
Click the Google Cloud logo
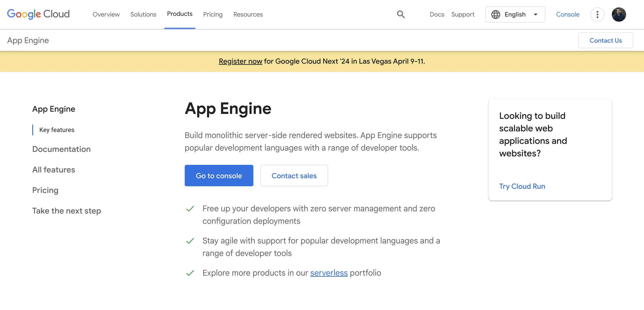38,14
